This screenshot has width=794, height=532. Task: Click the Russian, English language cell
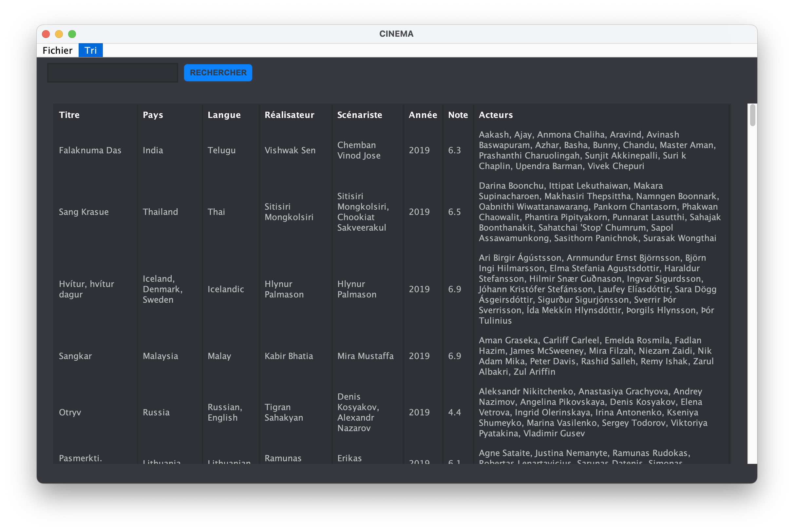pyautogui.click(x=225, y=412)
